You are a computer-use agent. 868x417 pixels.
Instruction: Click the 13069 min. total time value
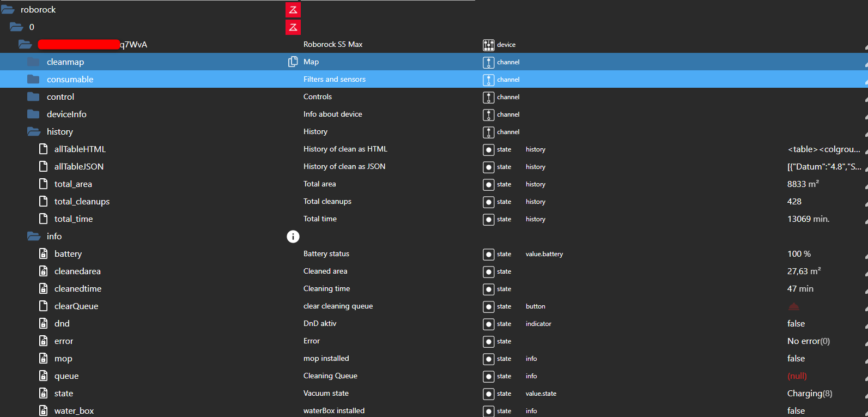click(809, 219)
